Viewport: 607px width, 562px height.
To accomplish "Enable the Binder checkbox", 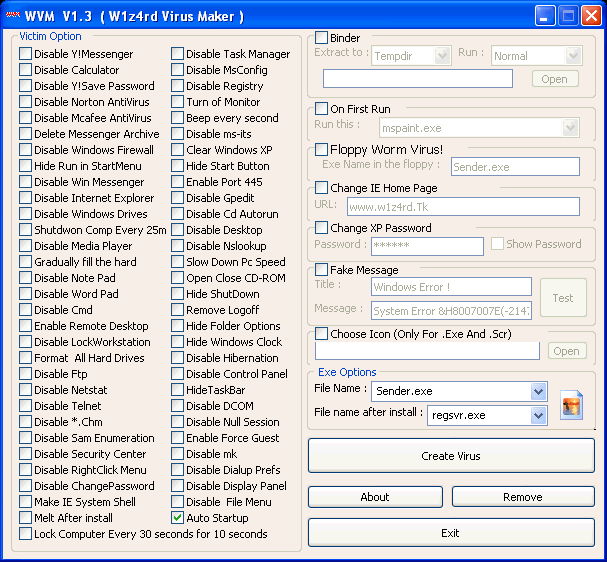I will [x=322, y=38].
